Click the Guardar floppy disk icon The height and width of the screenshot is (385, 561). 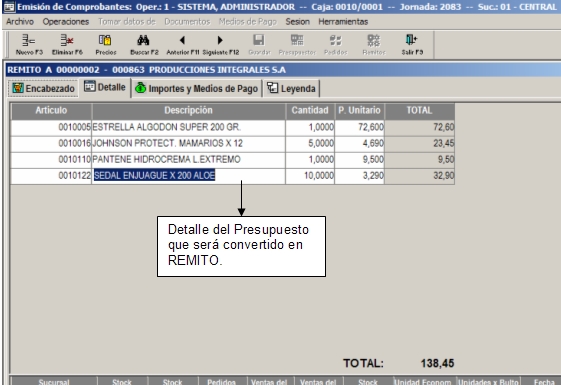[259, 45]
